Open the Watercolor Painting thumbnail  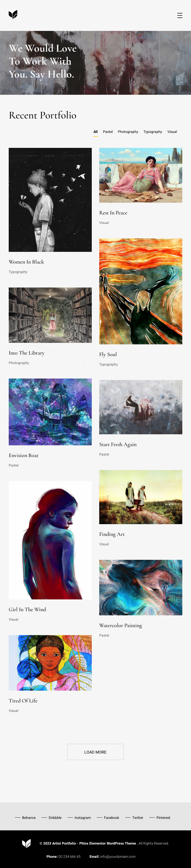[141, 588]
